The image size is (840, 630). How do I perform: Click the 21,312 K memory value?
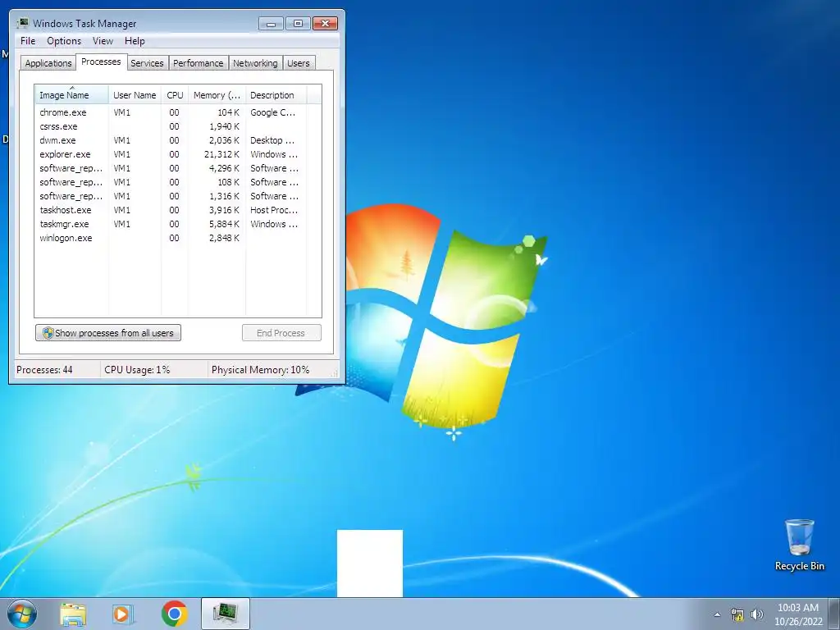click(221, 154)
